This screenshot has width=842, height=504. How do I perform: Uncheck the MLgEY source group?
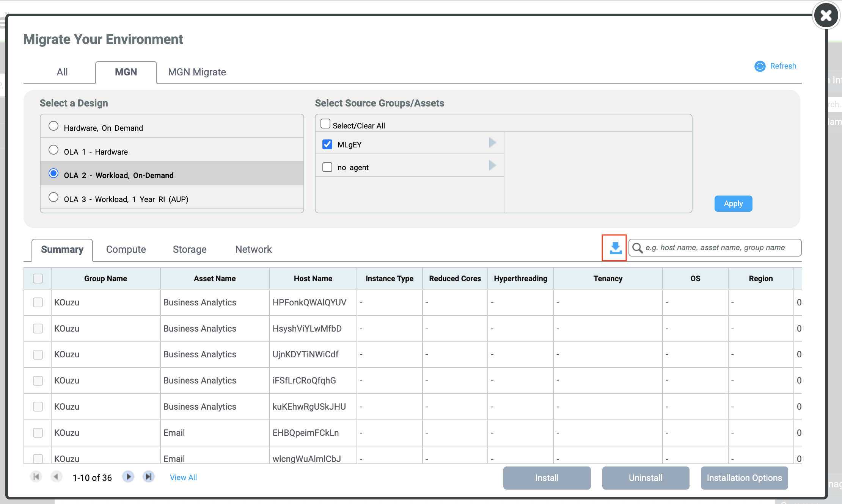tap(327, 144)
